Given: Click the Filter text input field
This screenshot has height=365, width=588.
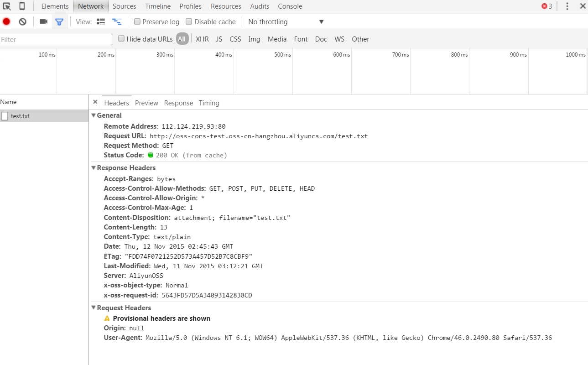Looking at the screenshot, I should [x=56, y=40].
